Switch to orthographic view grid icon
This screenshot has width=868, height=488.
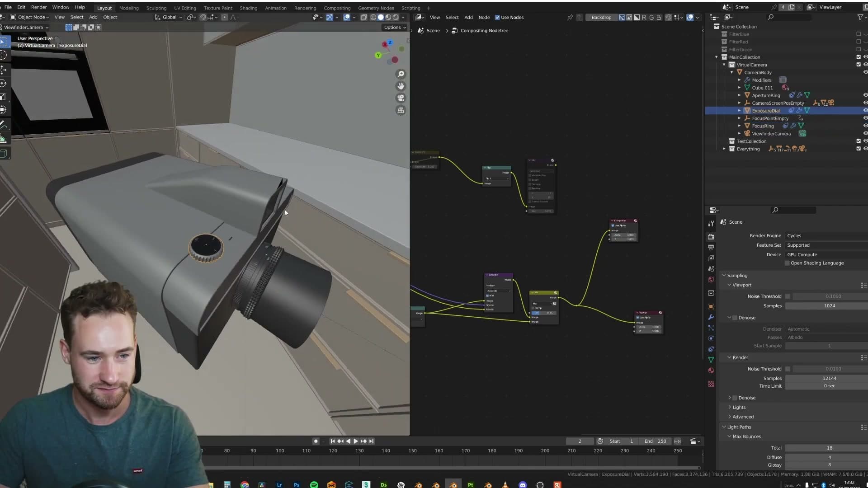[401, 110]
